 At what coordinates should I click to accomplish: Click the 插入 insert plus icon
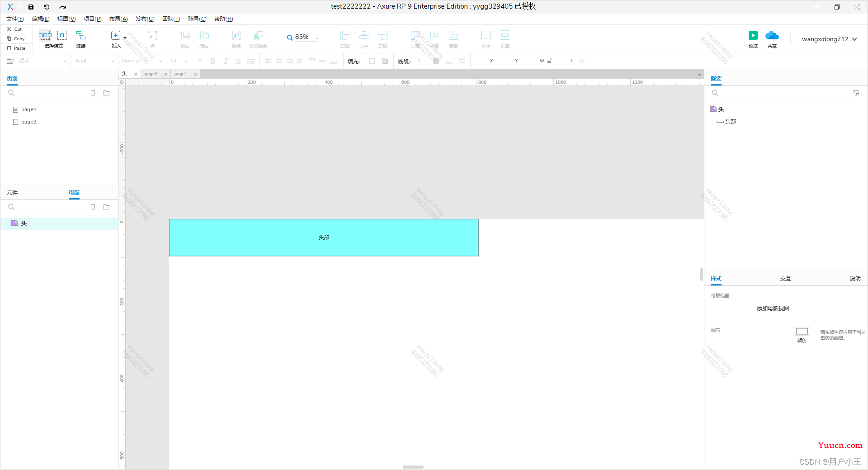coord(116,35)
